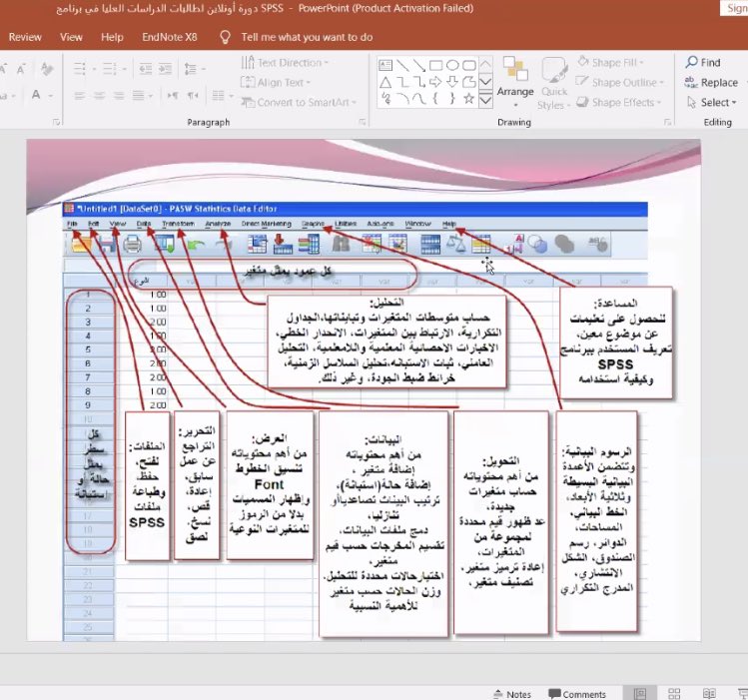Select the 5-Point Star shape
This screenshot has height=700, width=748.
tap(469, 99)
